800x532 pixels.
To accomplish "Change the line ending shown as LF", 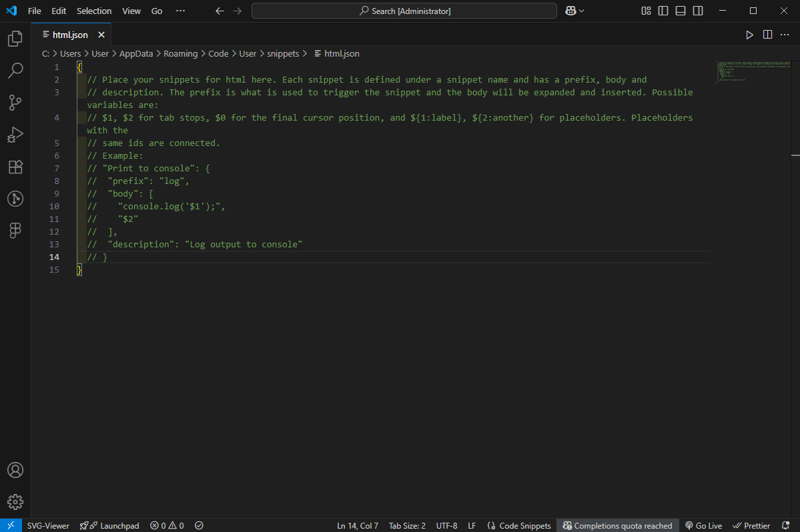I will pyautogui.click(x=472, y=525).
